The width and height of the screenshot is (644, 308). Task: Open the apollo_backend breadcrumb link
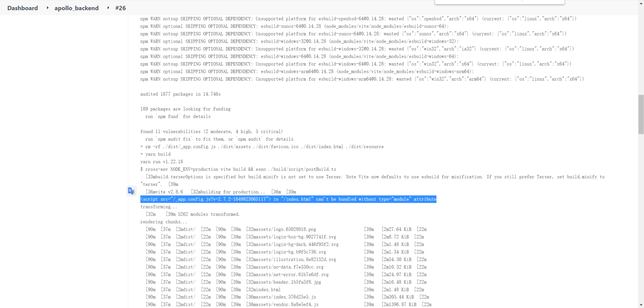[77, 8]
